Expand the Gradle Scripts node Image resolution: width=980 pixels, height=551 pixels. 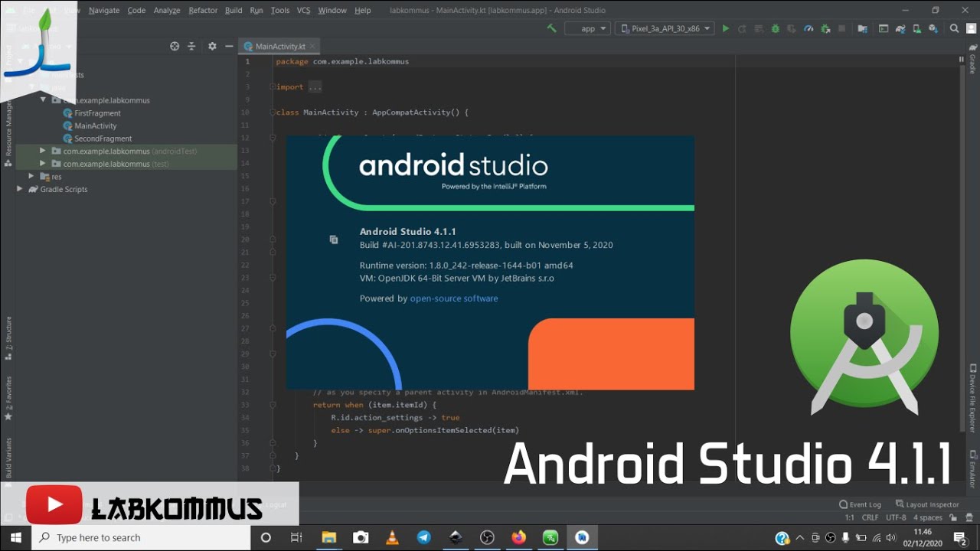pos(20,189)
